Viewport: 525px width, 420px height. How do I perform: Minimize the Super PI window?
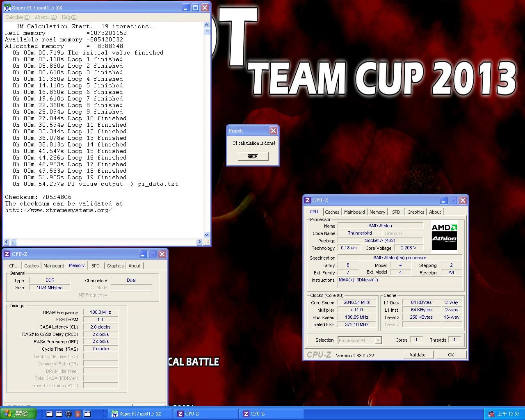click(x=185, y=7)
